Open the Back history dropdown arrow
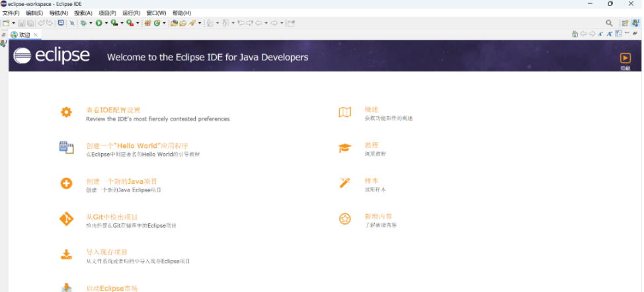The image size is (644, 292). pos(266,23)
